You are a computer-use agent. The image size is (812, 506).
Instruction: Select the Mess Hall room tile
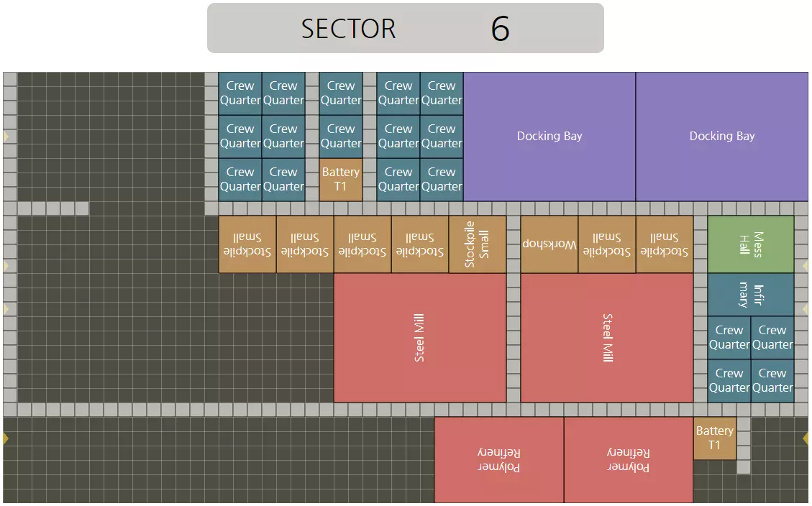tap(750, 244)
